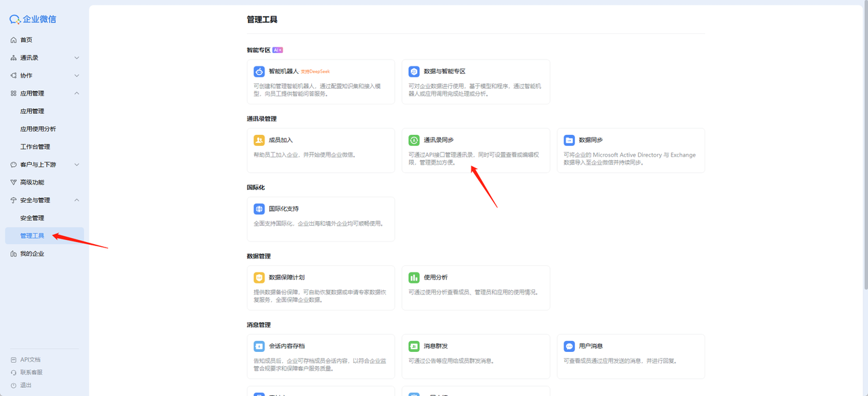Expand the 通讯录 menu chevron

(x=77, y=58)
